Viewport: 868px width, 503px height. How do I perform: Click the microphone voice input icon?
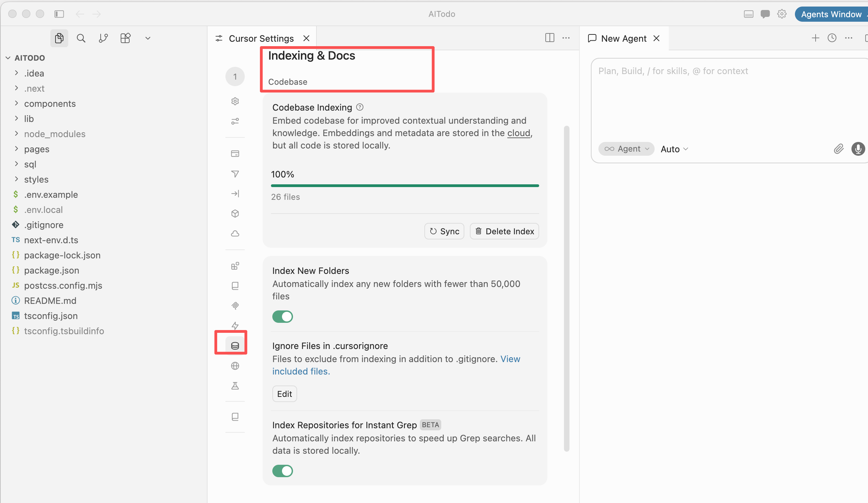click(858, 149)
